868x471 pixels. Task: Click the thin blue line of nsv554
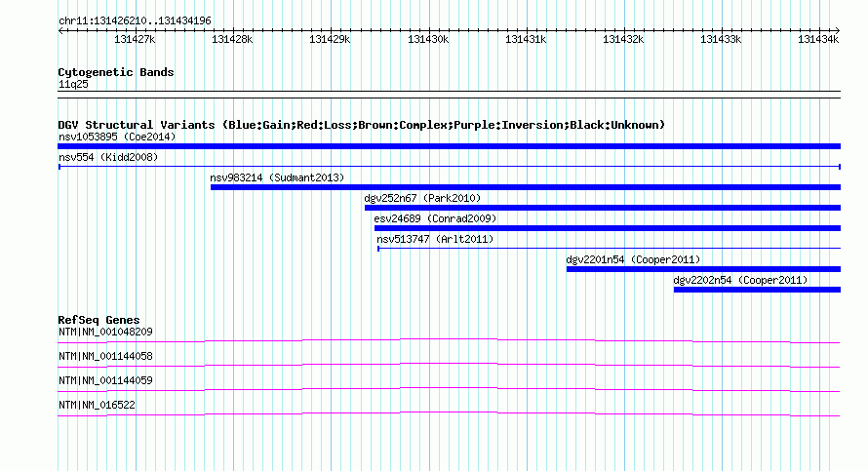(x=449, y=167)
